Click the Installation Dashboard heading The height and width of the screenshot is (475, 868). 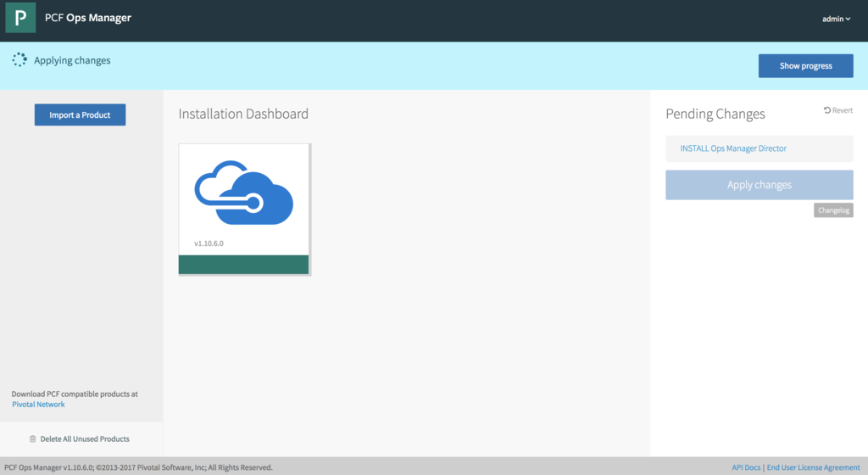(243, 114)
